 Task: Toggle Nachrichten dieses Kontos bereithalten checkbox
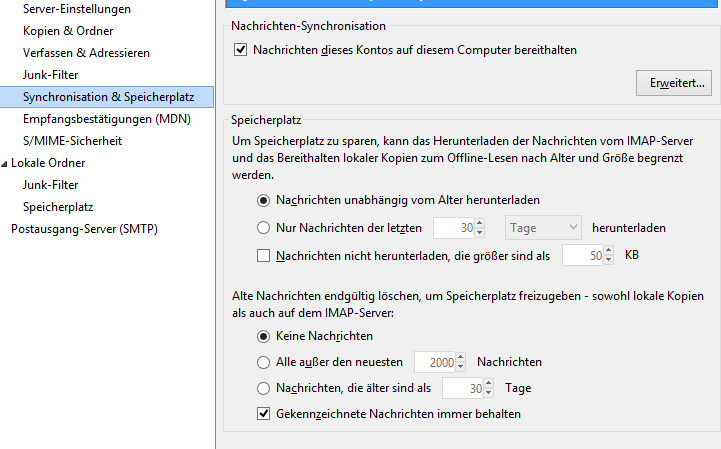[x=240, y=49]
